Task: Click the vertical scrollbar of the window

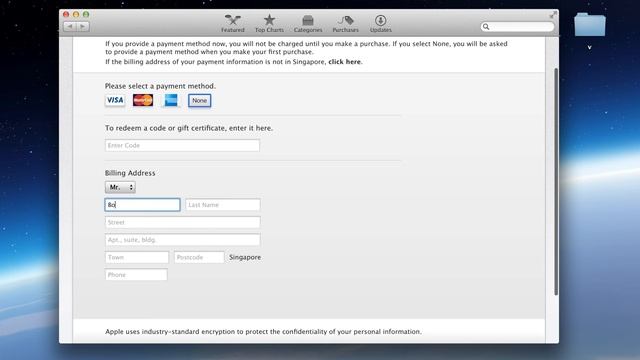Action: coord(556,182)
